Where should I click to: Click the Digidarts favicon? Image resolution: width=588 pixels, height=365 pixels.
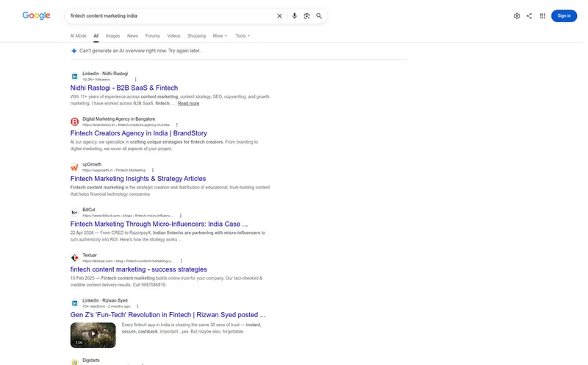75,362
